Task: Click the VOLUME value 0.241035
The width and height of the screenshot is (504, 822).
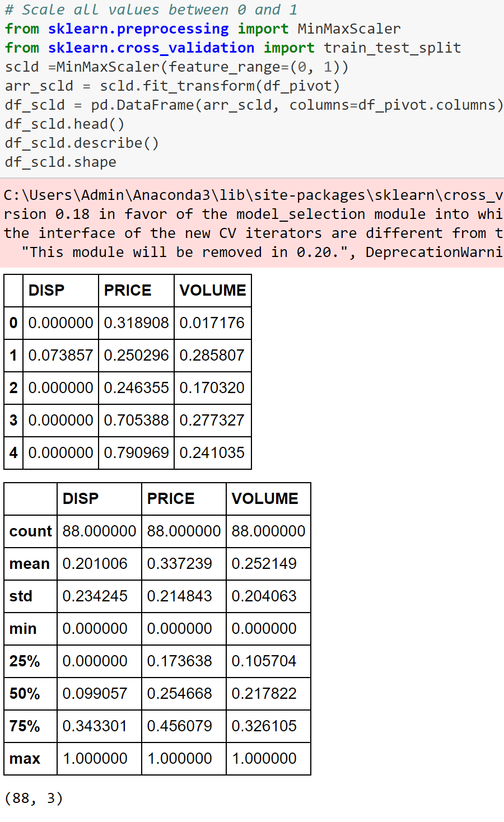Action: click(x=212, y=452)
